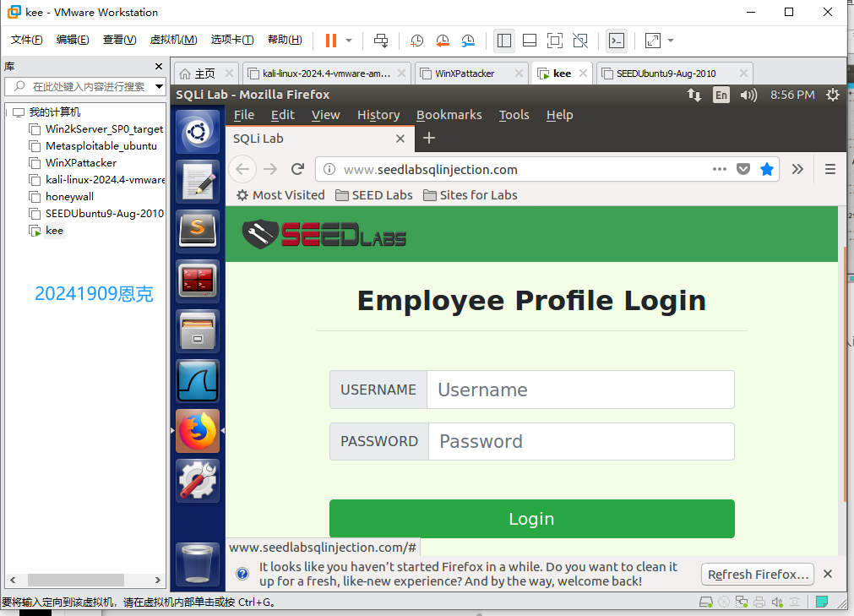854x616 pixels.
Task: Pause the virtual machine
Action: pos(330,41)
